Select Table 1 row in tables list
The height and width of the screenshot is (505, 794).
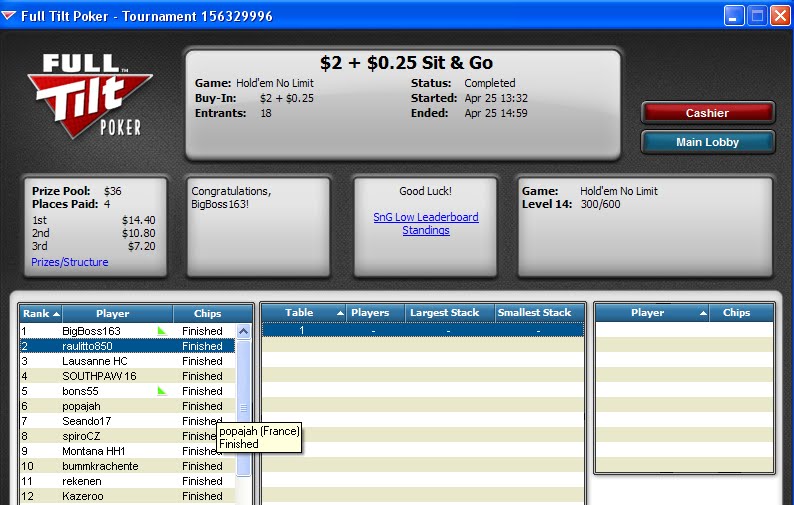(x=423, y=330)
